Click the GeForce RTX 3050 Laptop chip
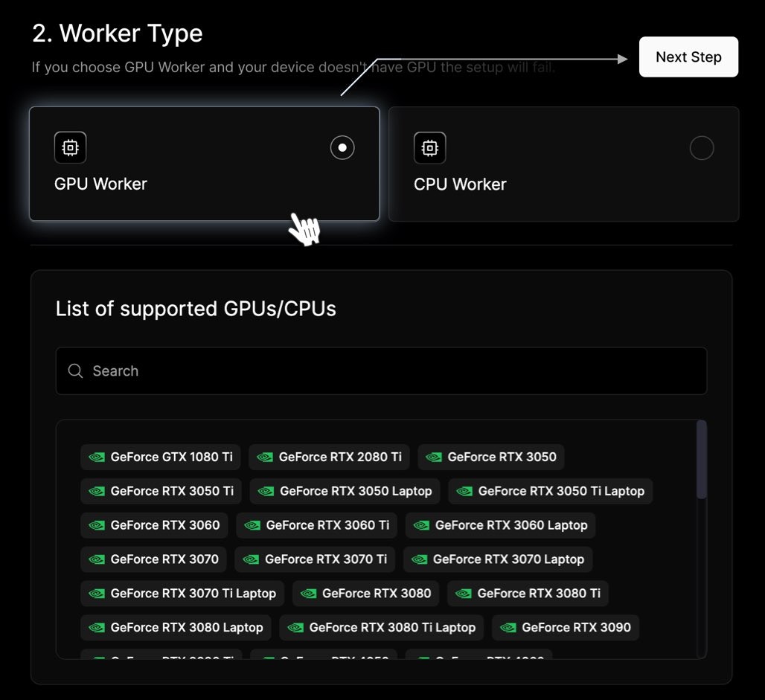This screenshot has height=700, width=765. [345, 491]
